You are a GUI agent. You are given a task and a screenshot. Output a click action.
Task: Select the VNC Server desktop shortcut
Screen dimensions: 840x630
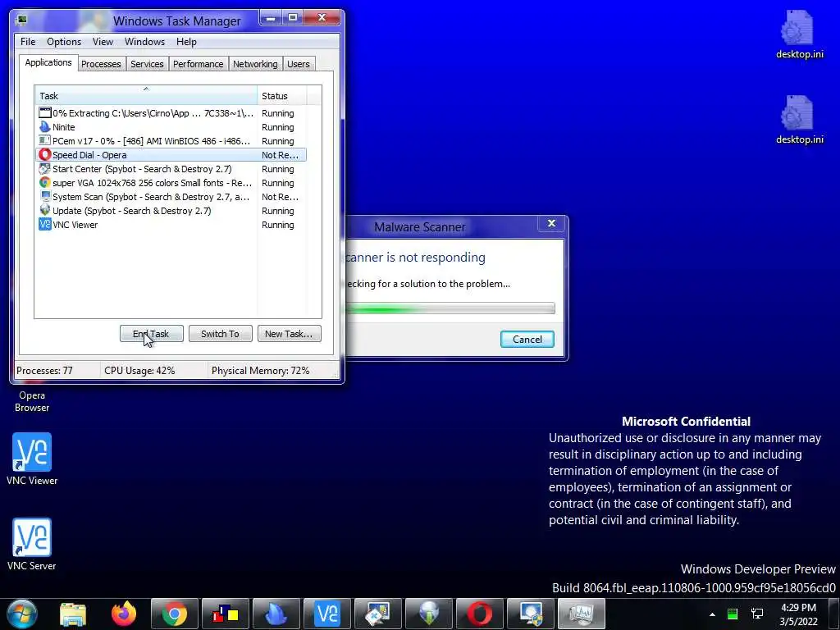point(32,545)
